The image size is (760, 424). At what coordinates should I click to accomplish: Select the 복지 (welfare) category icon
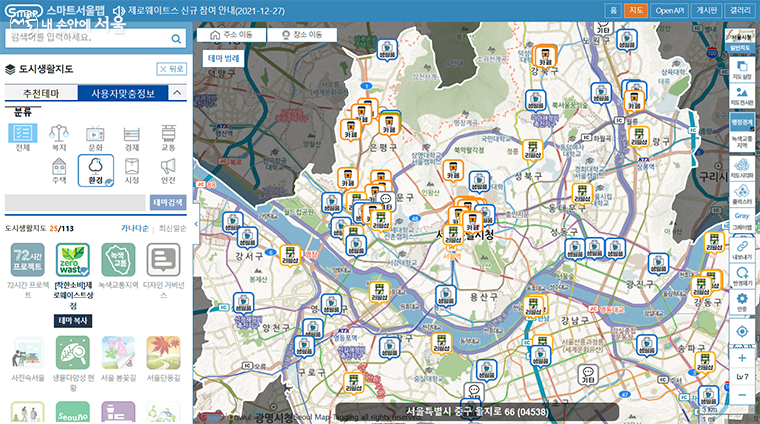click(x=59, y=137)
